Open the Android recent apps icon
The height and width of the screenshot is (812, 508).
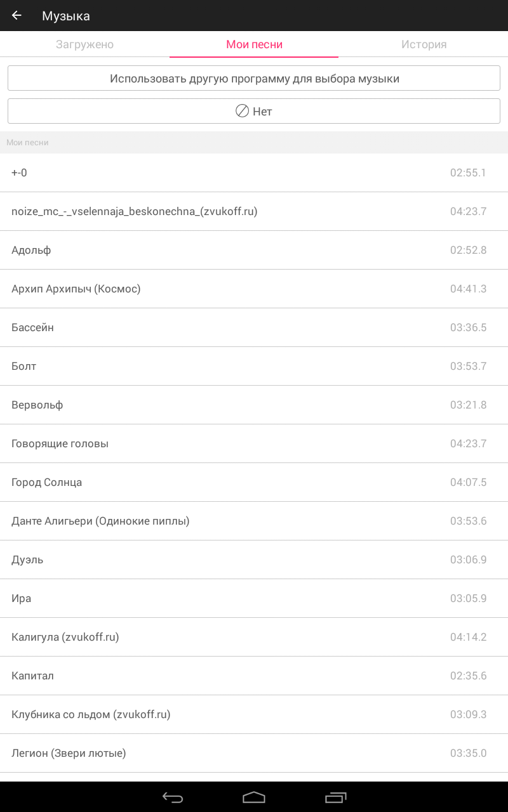click(336, 797)
